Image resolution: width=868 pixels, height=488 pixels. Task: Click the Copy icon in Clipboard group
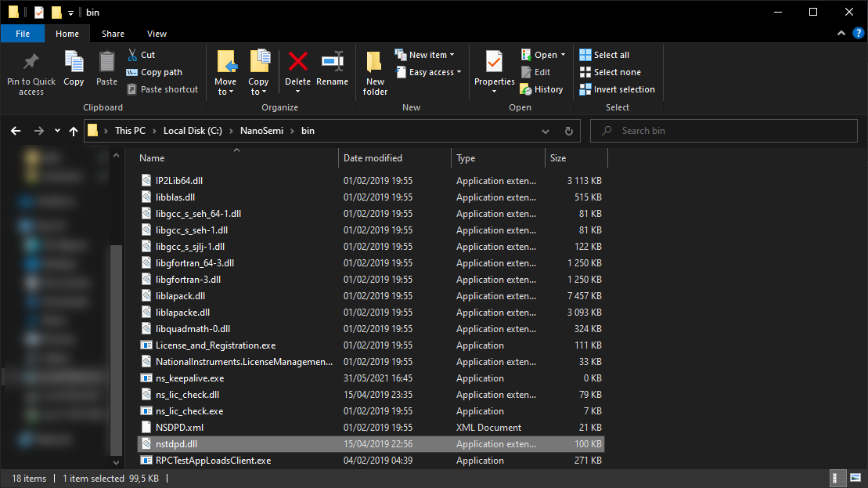click(74, 61)
